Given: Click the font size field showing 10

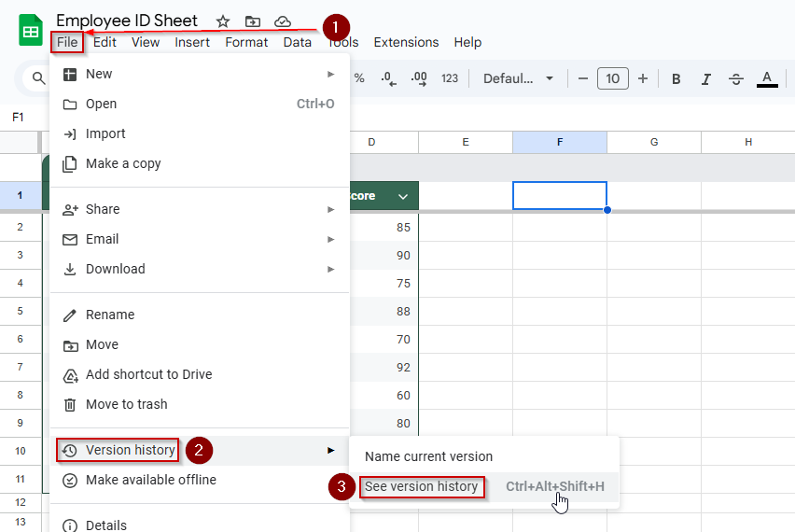Looking at the screenshot, I should 612,78.
